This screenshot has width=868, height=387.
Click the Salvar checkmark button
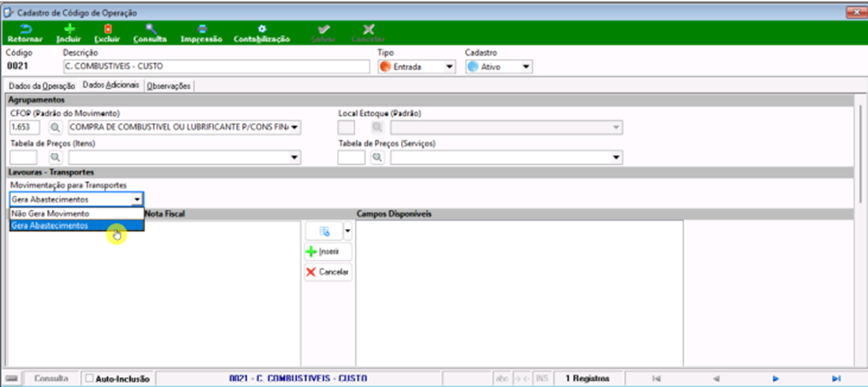coord(324,33)
